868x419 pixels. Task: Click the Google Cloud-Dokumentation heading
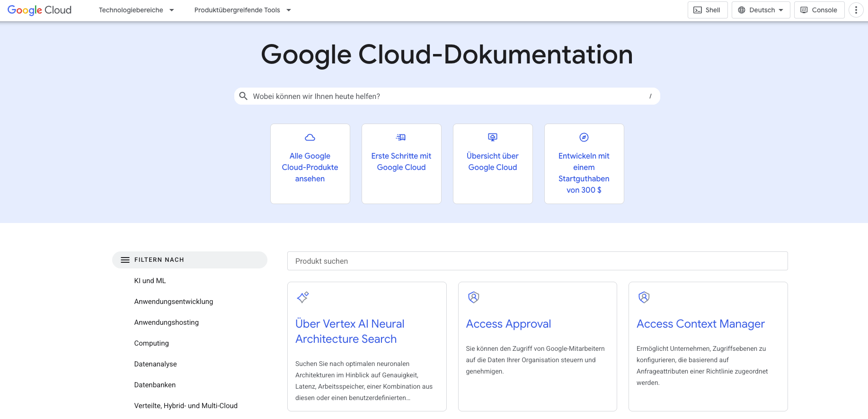point(447,54)
